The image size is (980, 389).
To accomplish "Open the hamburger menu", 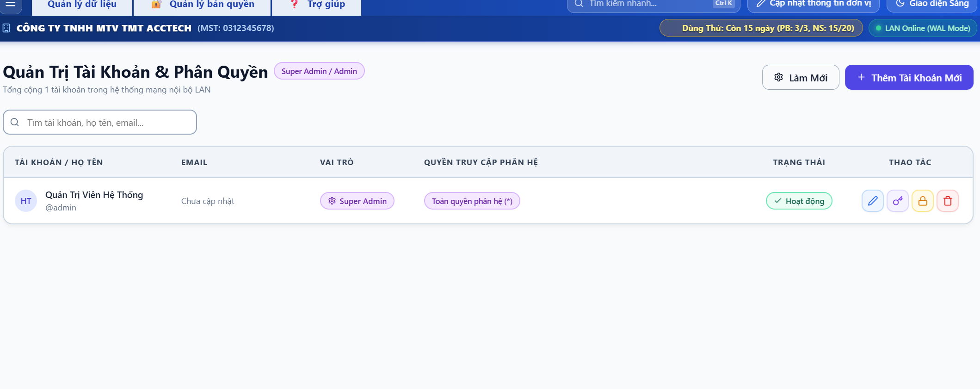I will pos(11,5).
